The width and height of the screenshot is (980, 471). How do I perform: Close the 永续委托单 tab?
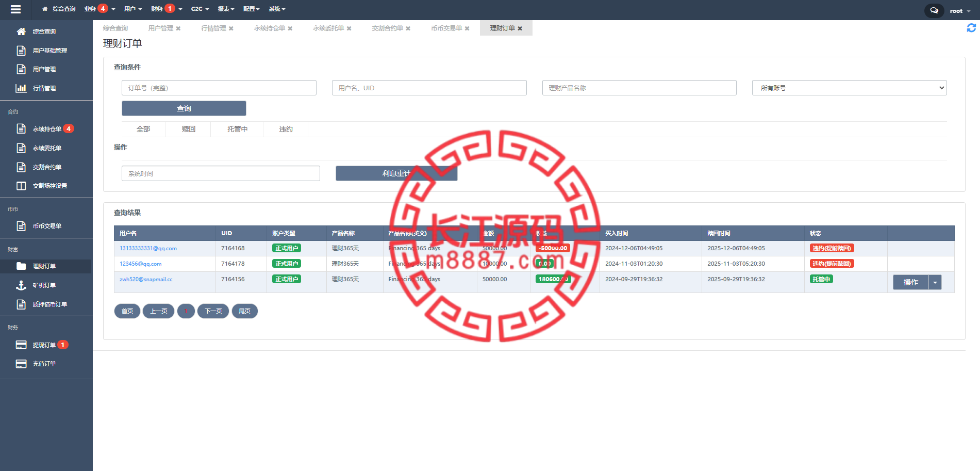[x=349, y=28]
